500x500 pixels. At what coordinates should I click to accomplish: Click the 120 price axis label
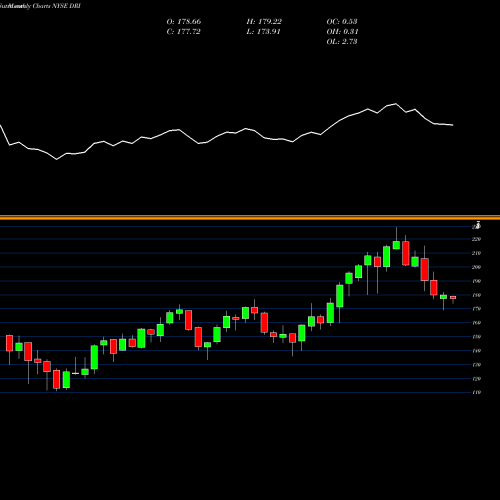pyautogui.click(x=477, y=379)
